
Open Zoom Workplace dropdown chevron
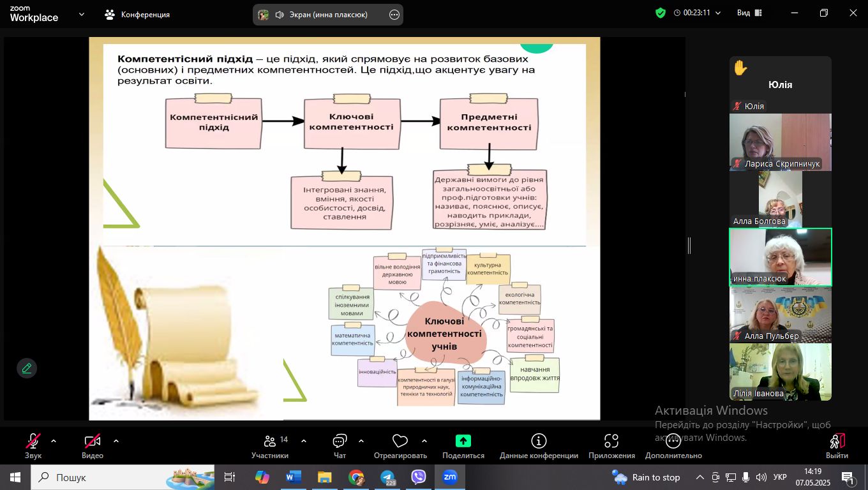pyautogui.click(x=82, y=14)
